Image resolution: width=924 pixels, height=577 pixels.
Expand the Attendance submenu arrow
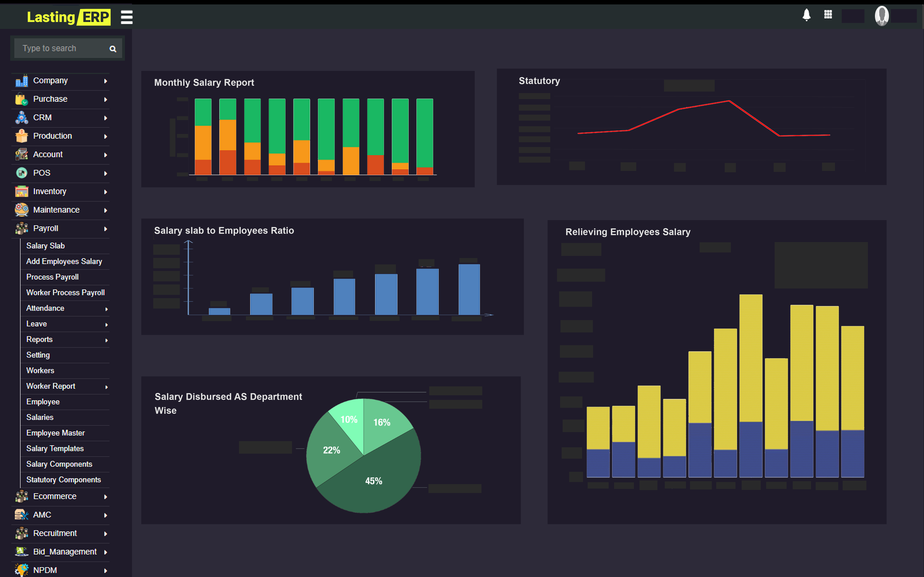tap(106, 309)
